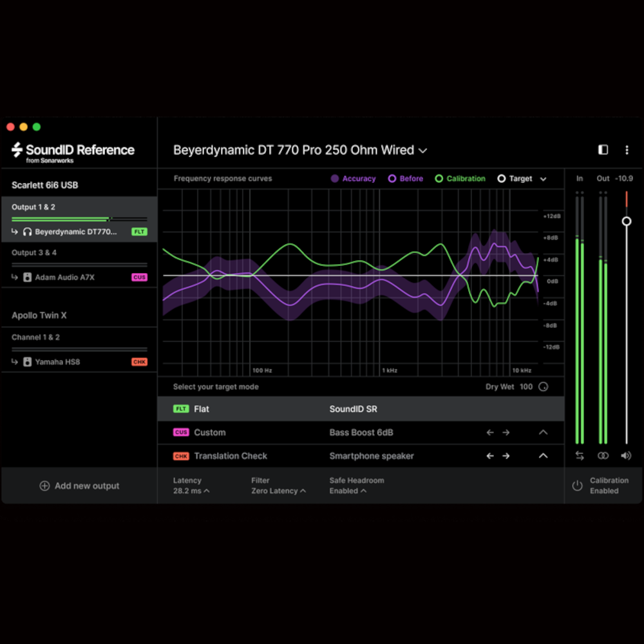Image resolution: width=644 pixels, height=644 pixels.
Task: Click the Dry Wet knob icon
Action: [x=543, y=387]
